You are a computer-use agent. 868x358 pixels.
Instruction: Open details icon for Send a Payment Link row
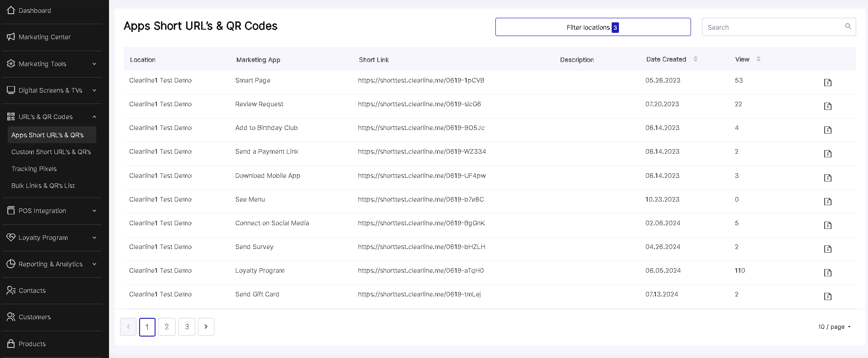[828, 154]
